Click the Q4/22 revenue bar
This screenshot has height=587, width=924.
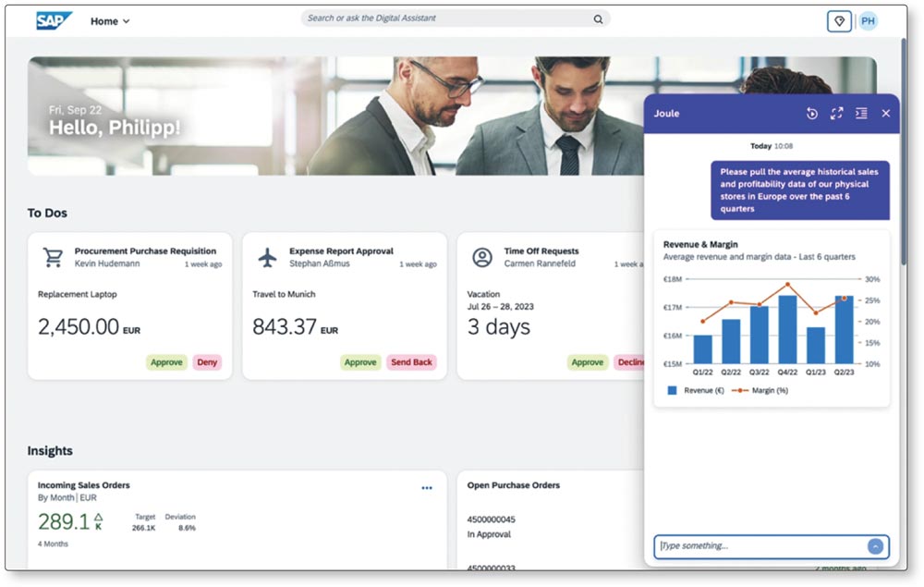coord(787,329)
